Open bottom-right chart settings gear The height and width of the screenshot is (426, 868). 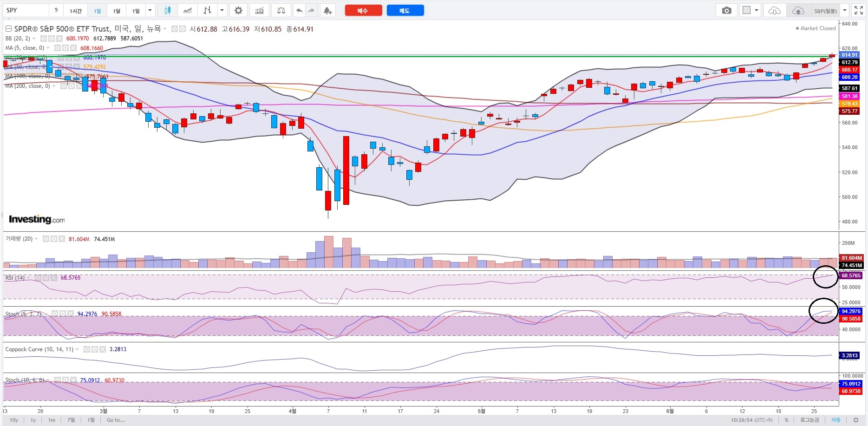click(x=856, y=420)
